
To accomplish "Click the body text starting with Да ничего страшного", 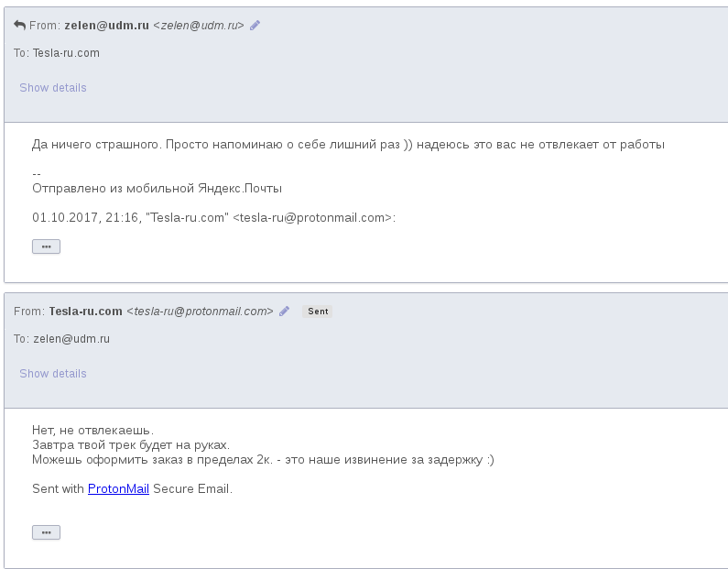I will (x=348, y=145).
